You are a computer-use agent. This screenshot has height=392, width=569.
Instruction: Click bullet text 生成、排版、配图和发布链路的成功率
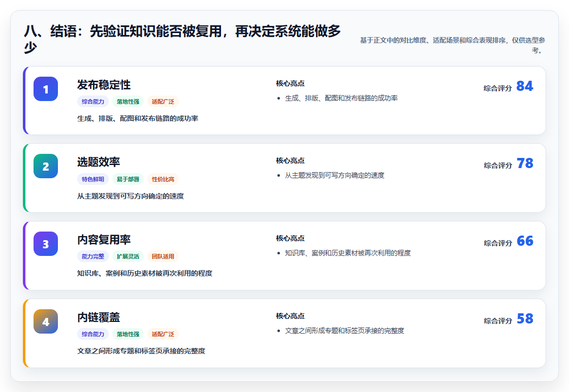pos(341,99)
